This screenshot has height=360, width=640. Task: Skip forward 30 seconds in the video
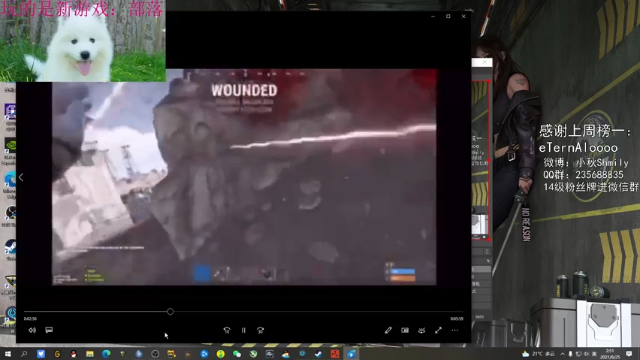tap(260, 330)
